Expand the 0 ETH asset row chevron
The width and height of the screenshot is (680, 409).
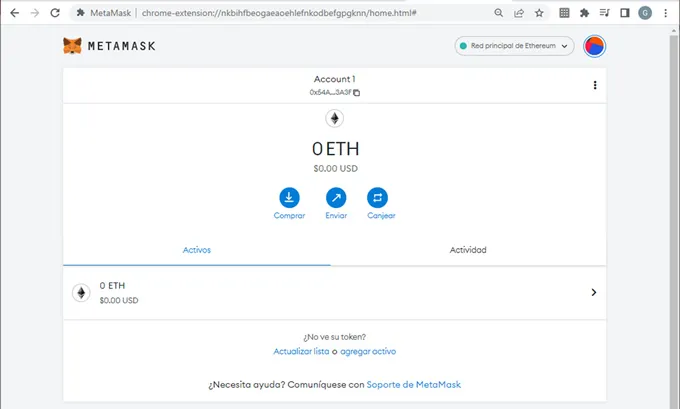click(x=594, y=292)
